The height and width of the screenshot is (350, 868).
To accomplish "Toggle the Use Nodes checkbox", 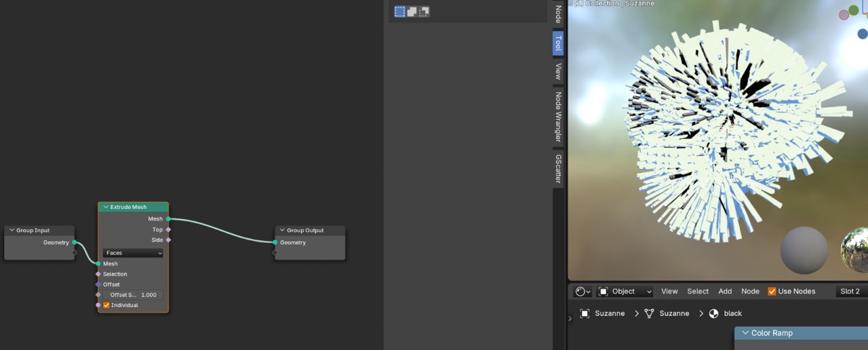I will tap(772, 292).
